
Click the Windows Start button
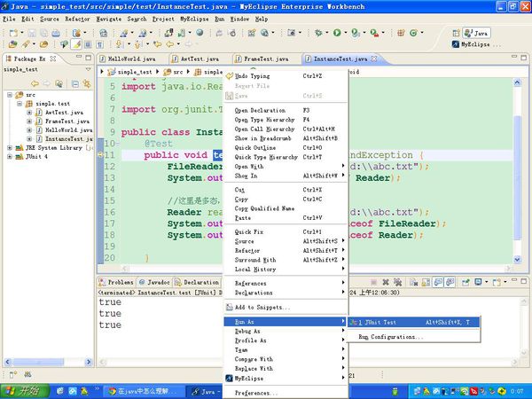(25, 391)
